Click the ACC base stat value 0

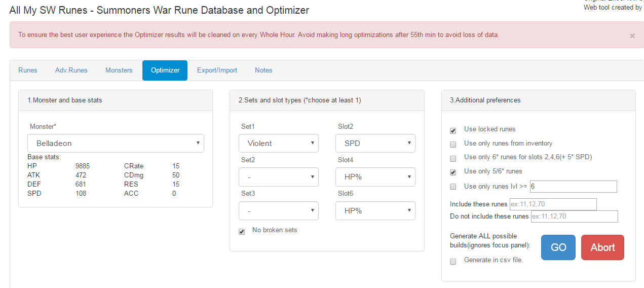point(174,194)
